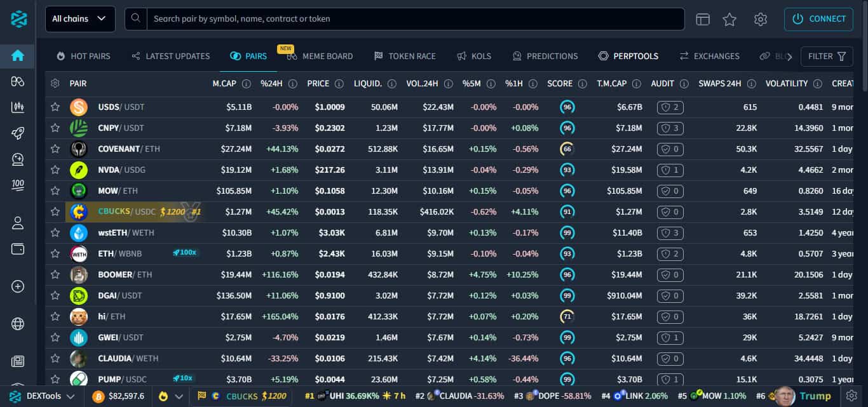The width and height of the screenshot is (868, 407).
Task: Open the candlestick chart icon in sidebar
Action: tap(18, 107)
